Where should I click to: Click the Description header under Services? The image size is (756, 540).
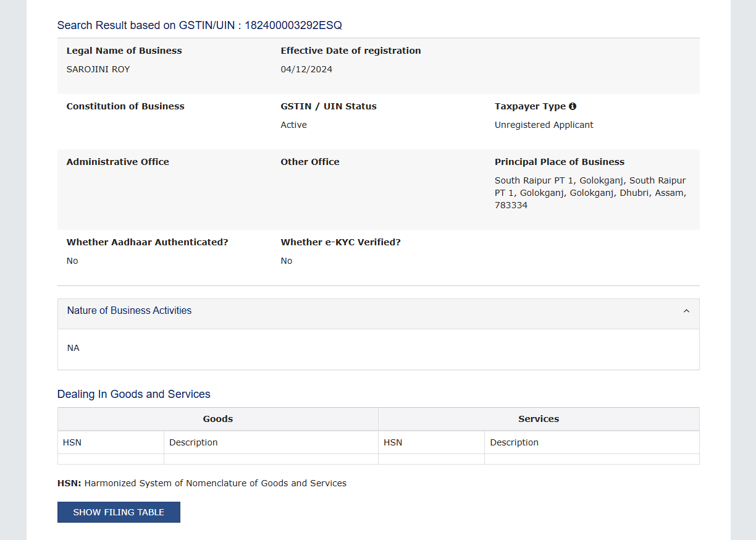point(514,442)
